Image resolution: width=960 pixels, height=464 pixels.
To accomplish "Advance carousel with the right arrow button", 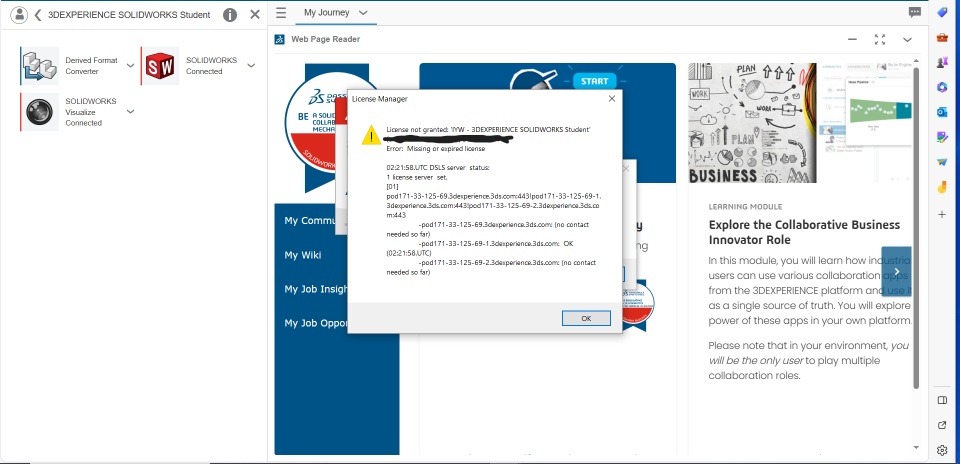I will click(x=896, y=272).
